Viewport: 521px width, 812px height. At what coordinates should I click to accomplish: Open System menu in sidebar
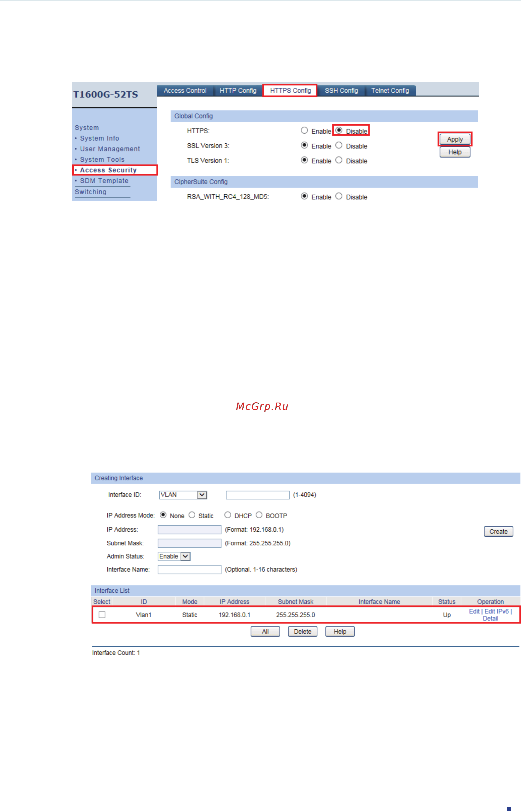(x=87, y=128)
